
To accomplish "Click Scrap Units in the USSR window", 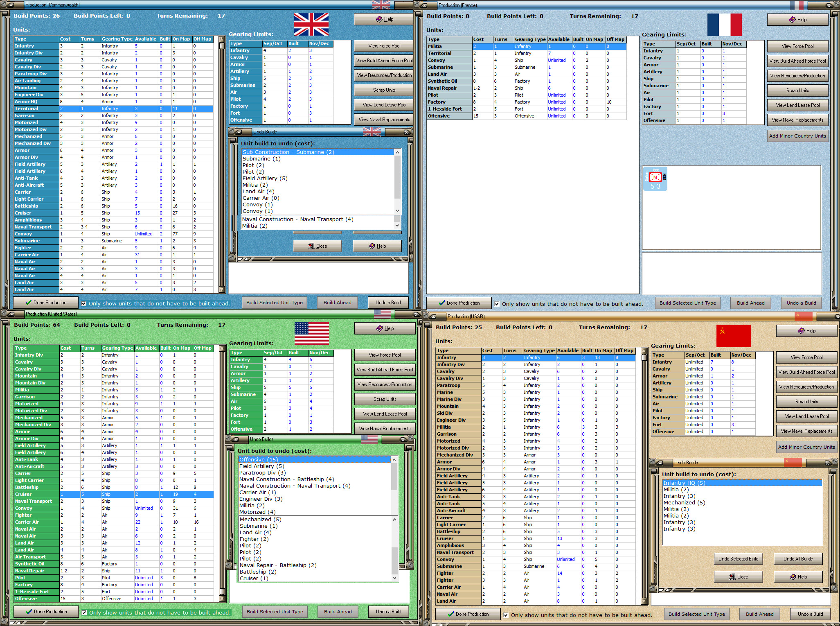I will (x=806, y=402).
